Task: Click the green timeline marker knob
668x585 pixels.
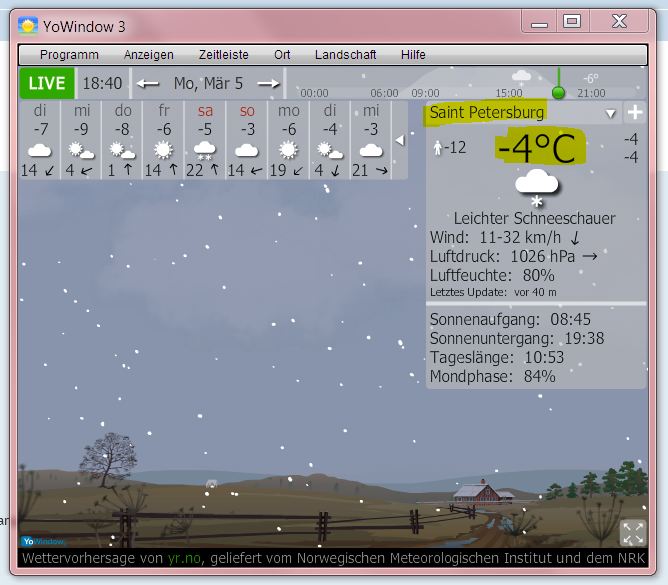Action: pyautogui.click(x=558, y=92)
